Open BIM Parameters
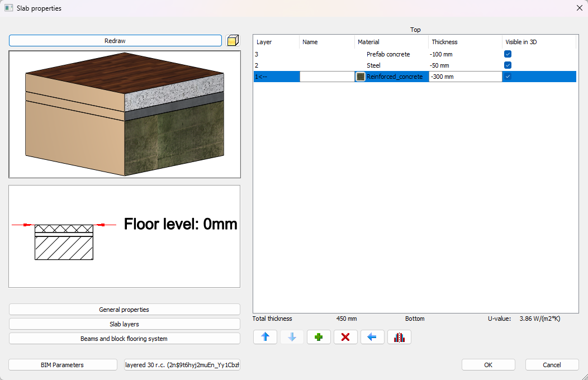The width and height of the screenshot is (588, 380). [62, 364]
